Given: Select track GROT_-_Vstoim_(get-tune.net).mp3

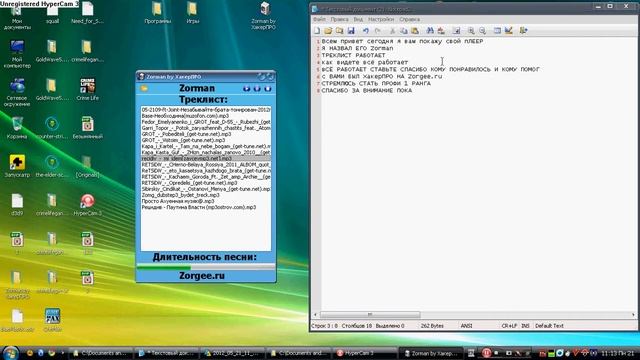Looking at the screenshot, I should (206, 140).
